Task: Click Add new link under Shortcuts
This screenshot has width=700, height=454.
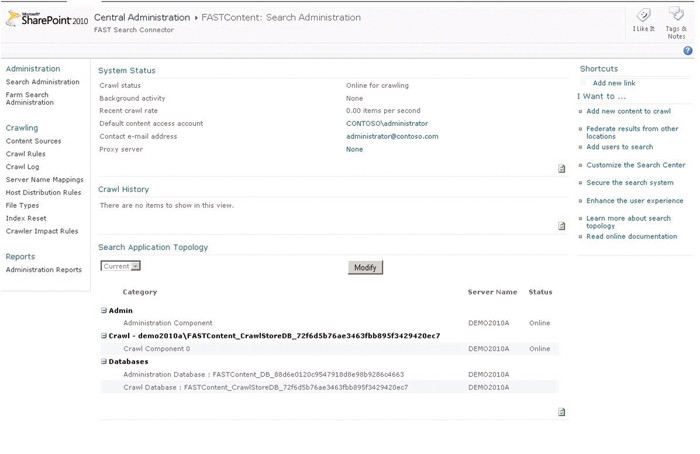Action: click(x=613, y=83)
